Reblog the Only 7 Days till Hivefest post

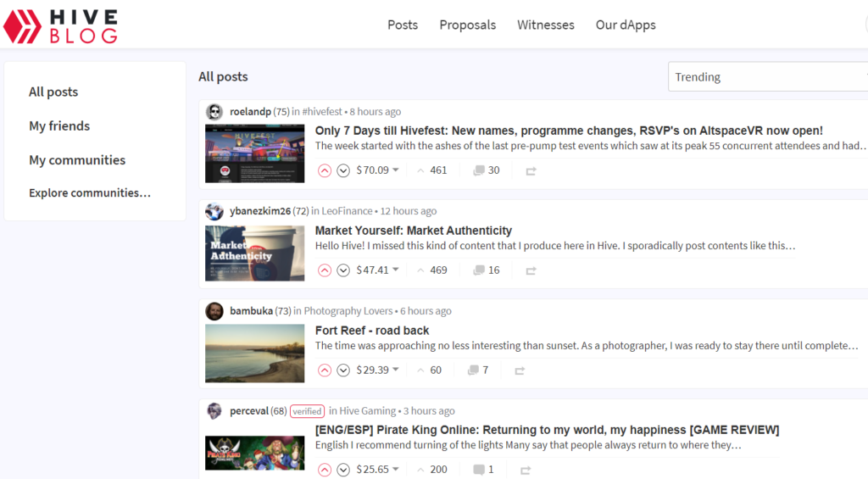(x=531, y=171)
